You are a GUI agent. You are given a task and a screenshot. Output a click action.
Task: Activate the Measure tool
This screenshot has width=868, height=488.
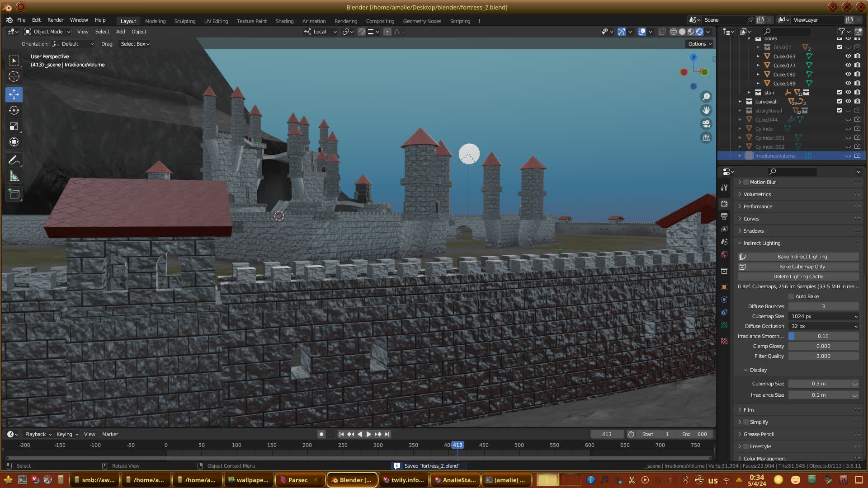pos(14,177)
